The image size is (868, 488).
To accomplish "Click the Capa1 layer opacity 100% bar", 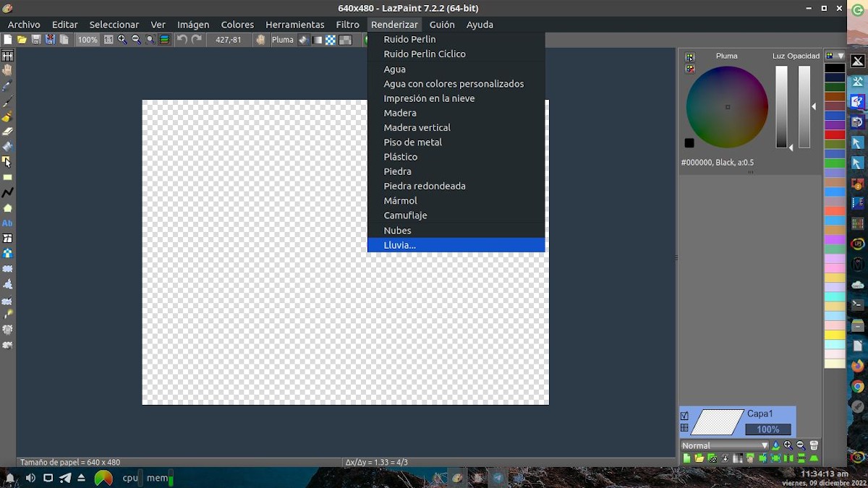I will click(767, 429).
